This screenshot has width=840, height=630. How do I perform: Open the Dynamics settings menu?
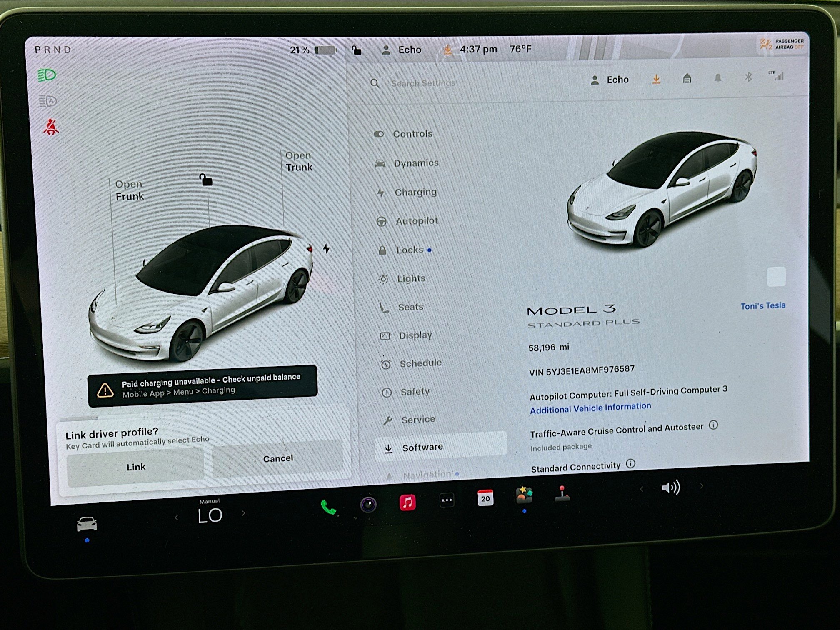pyautogui.click(x=407, y=163)
